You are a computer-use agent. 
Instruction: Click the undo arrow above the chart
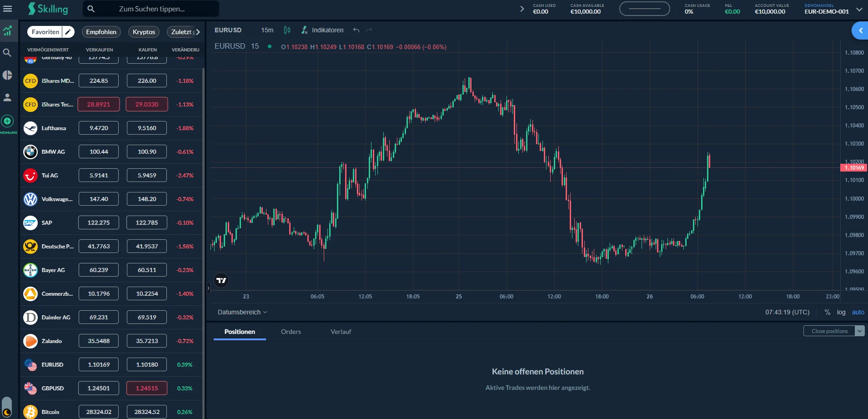click(357, 30)
